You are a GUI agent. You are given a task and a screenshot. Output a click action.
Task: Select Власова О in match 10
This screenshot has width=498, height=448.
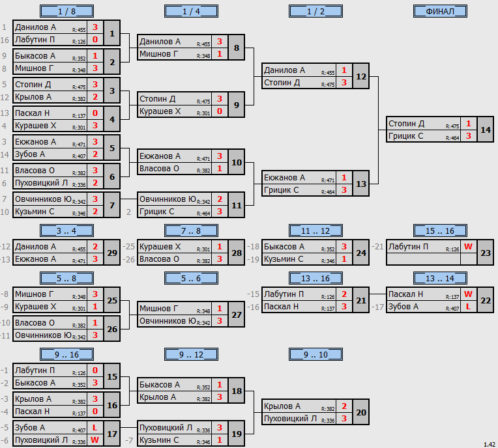[159, 169]
